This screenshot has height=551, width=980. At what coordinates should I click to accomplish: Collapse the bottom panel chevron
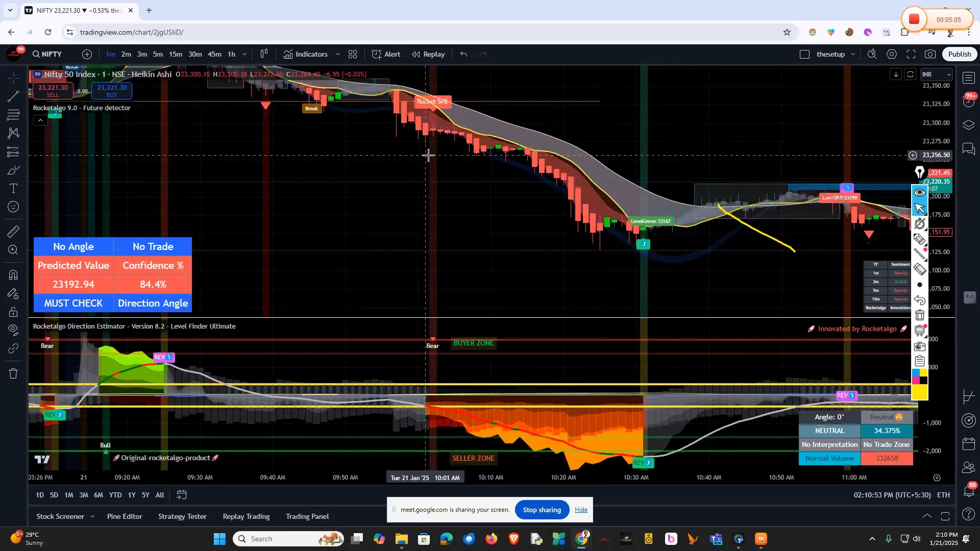[x=927, y=516]
